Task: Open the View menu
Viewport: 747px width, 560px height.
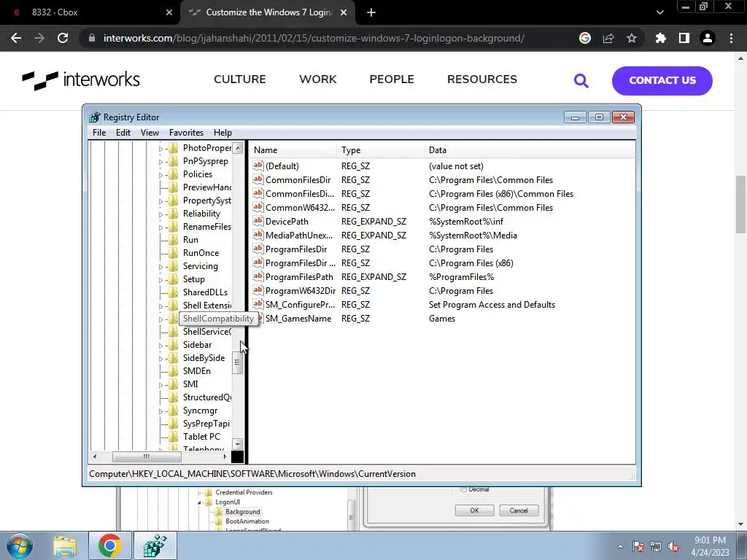Action: point(150,133)
